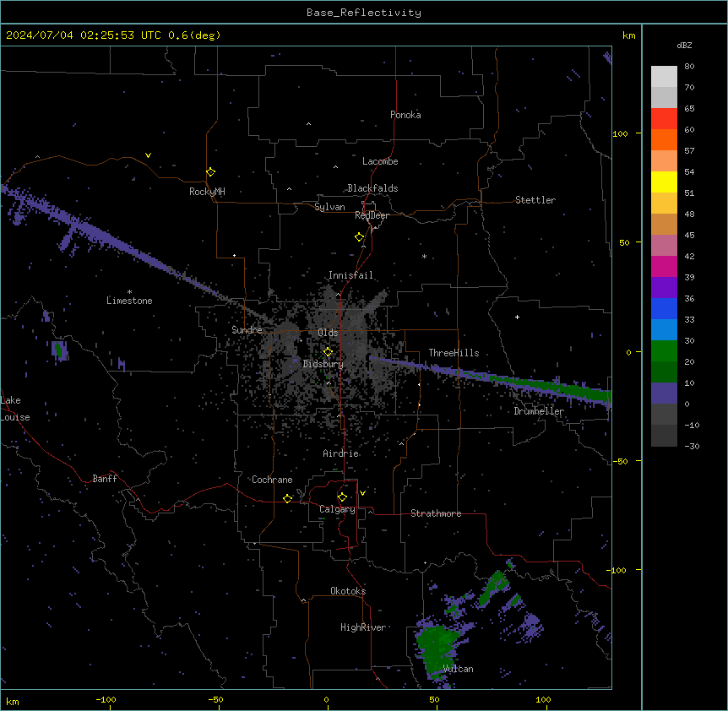728x711 pixels.
Task: Click the 80 value at the legend top
Action: [x=689, y=67]
